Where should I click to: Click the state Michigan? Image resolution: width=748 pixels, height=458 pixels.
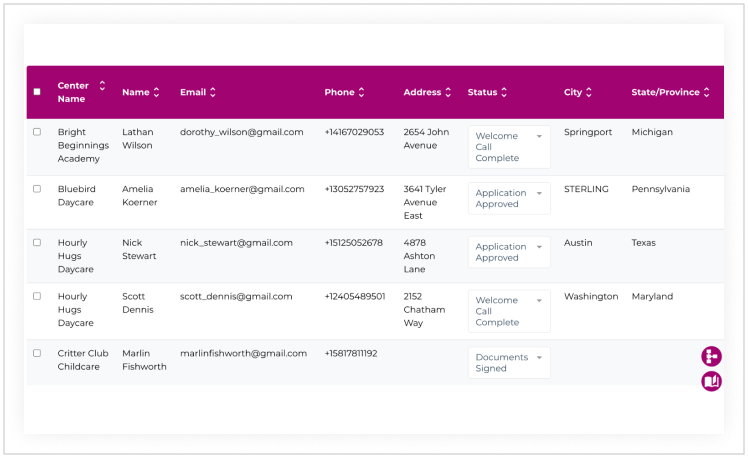pos(652,132)
